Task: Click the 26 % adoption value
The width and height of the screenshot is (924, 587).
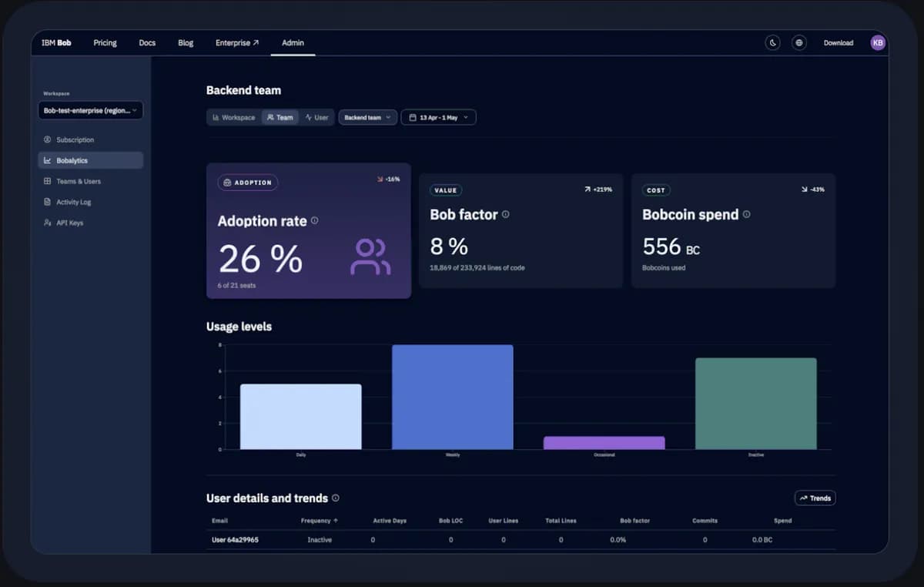Action: point(260,259)
